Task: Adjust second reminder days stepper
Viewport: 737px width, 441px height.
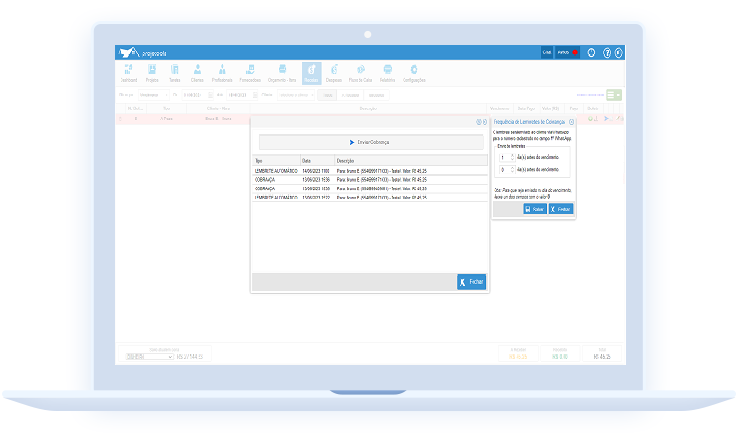Action: click(512, 170)
